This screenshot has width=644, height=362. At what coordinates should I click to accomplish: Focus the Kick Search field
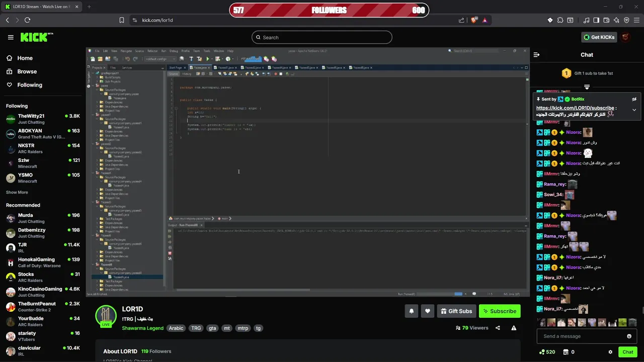point(322,37)
